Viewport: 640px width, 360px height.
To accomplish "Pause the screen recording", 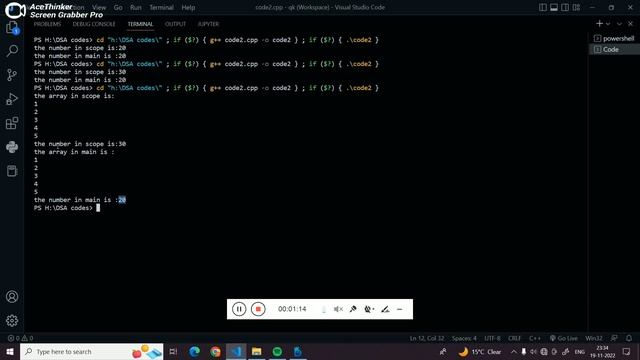I will click(239, 309).
